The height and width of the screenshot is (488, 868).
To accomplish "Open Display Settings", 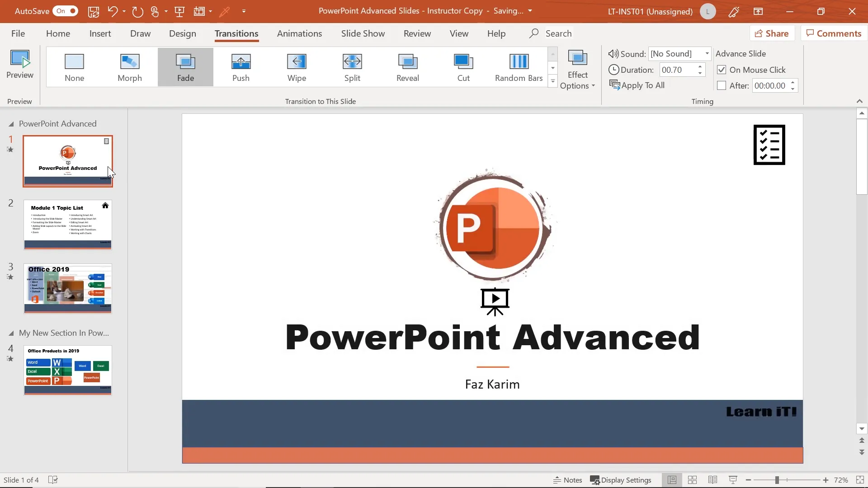I will pyautogui.click(x=621, y=480).
